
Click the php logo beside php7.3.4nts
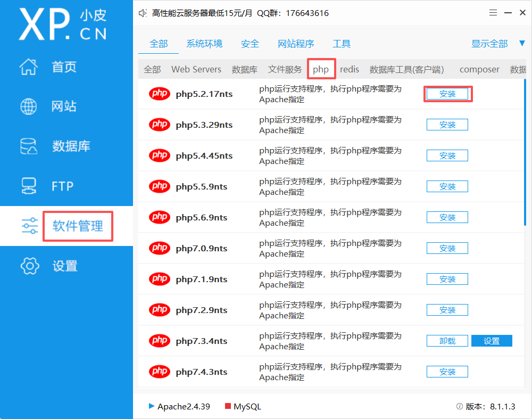tap(160, 341)
